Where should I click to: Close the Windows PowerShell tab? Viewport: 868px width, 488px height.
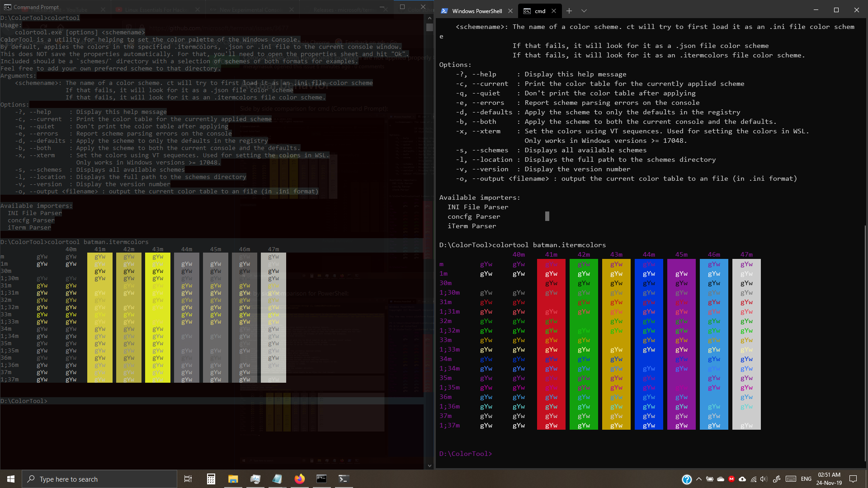pos(510,11)
